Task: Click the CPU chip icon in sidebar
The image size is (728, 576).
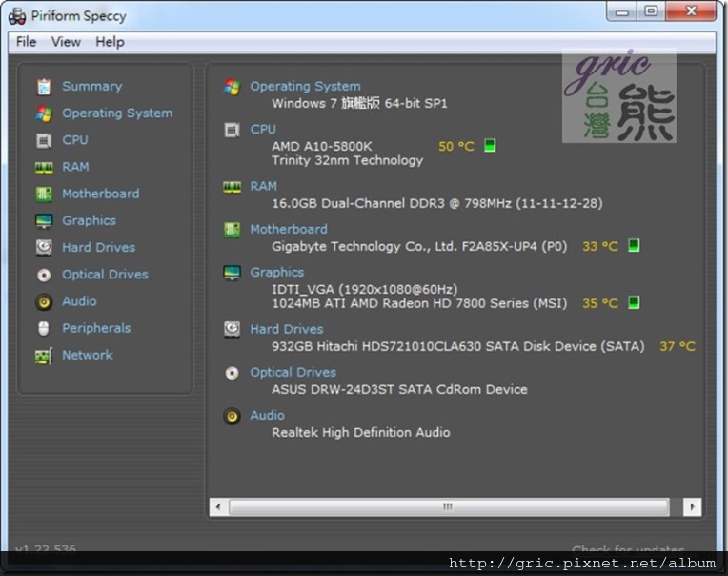Action: click(44, 140)
